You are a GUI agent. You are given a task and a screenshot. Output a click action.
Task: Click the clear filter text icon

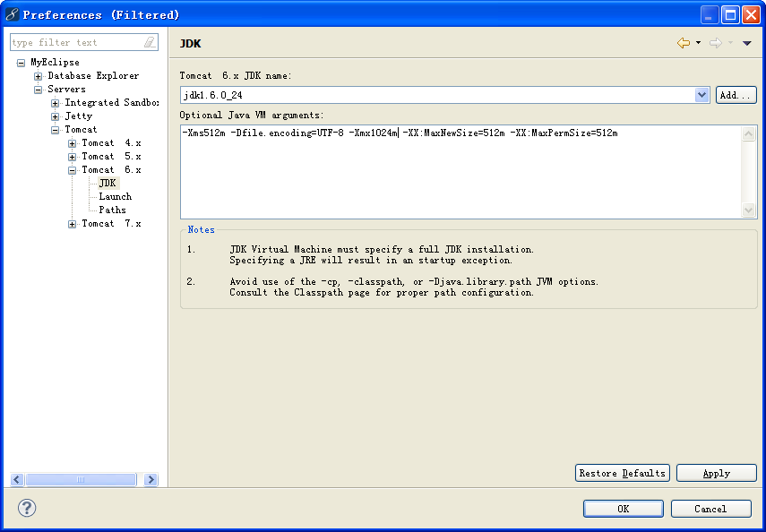click(150, 42)
